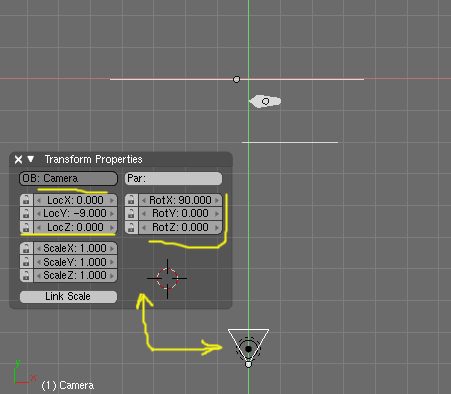
Task: Click the RotX: 90.000 value
Action: point(180,200)
